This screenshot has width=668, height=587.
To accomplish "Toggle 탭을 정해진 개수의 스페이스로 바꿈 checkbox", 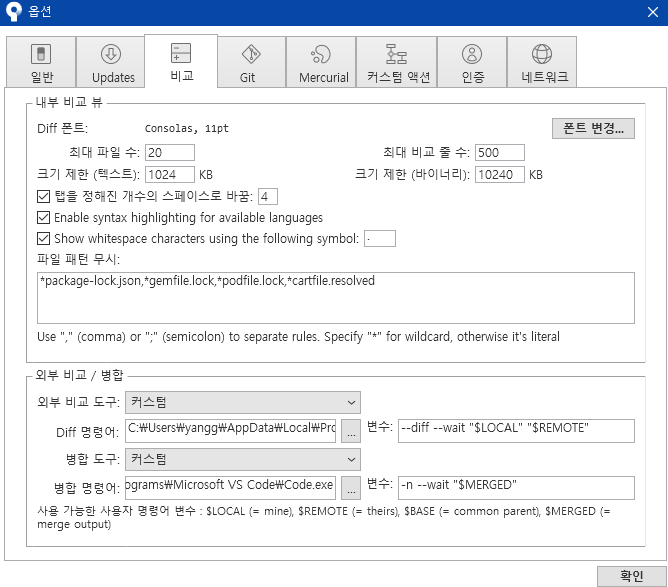I will click(x=43, y=196).
